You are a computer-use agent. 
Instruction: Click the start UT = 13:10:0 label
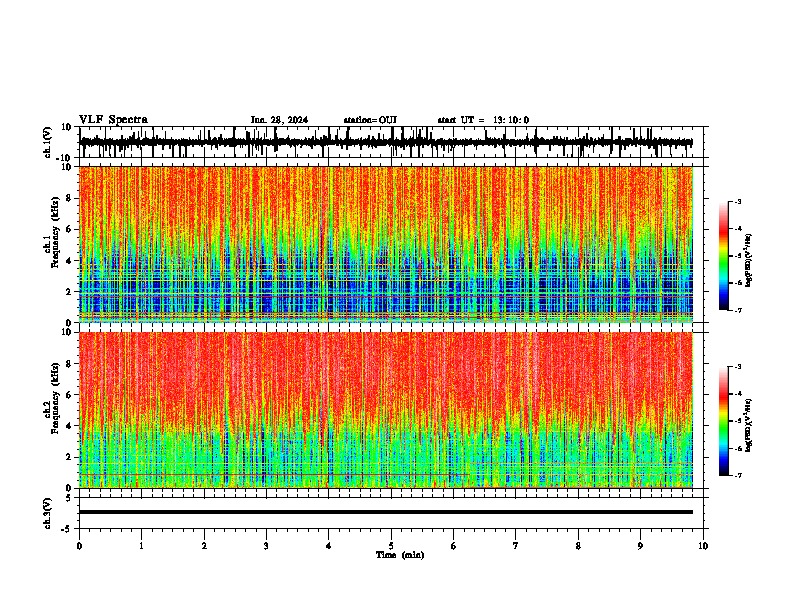click(x=483, y=120)
